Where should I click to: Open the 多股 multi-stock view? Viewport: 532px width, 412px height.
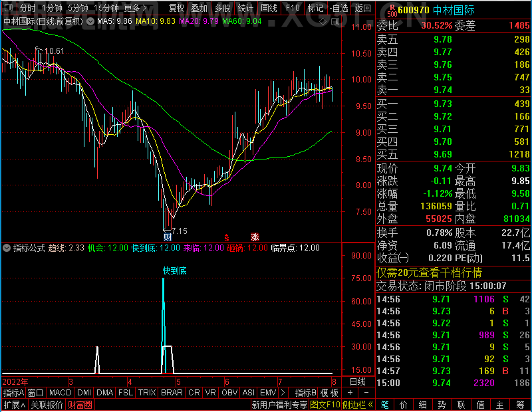222,8
